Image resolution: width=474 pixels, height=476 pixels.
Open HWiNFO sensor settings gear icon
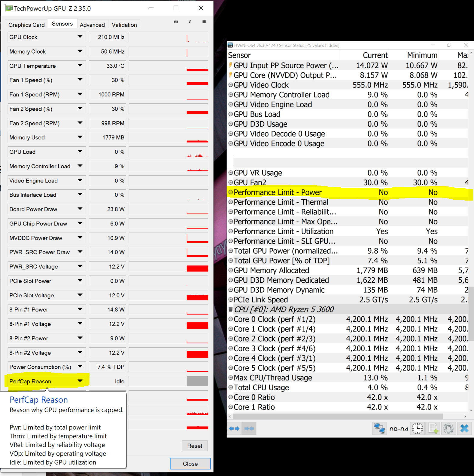coord(448,428)
